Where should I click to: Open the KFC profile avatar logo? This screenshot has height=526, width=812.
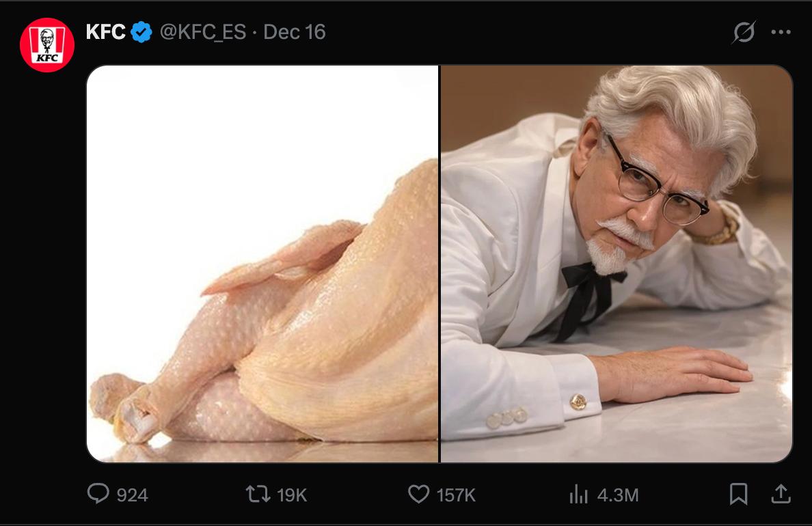47,45
